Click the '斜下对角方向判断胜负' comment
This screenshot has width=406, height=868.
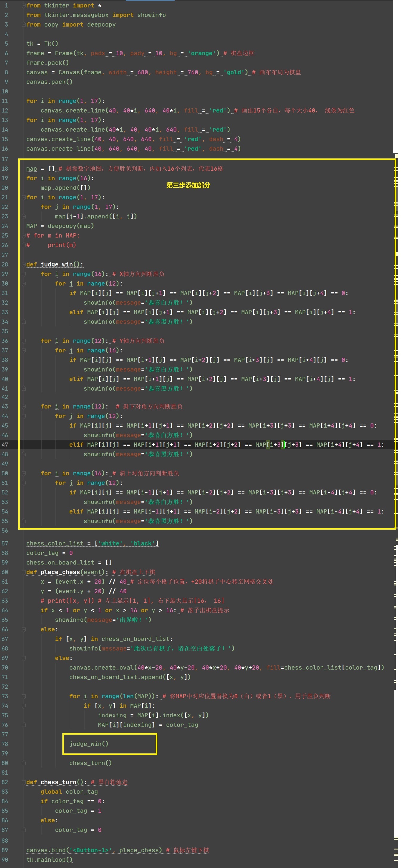point(153,407)
